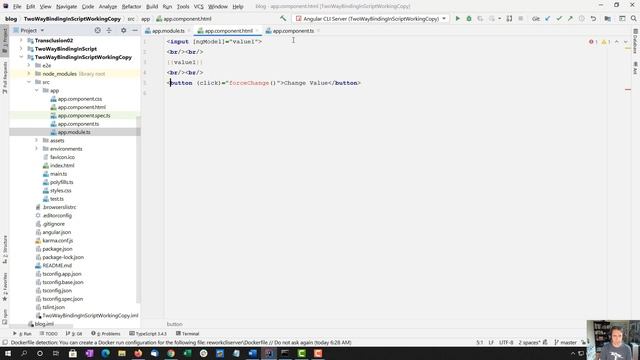
Task: Collapse the TwoWayBindingInScriptWorkingCopy module
Action: pos(21,57)
